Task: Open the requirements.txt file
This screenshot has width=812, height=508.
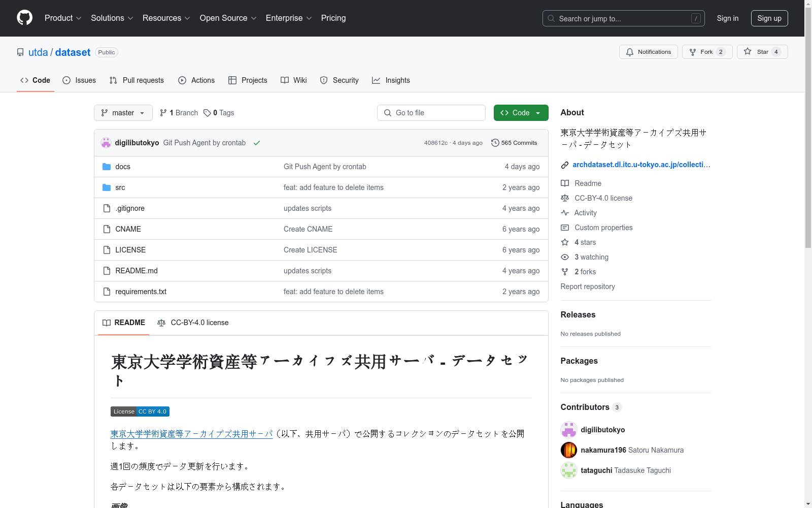Action: (x=141, y=292)
